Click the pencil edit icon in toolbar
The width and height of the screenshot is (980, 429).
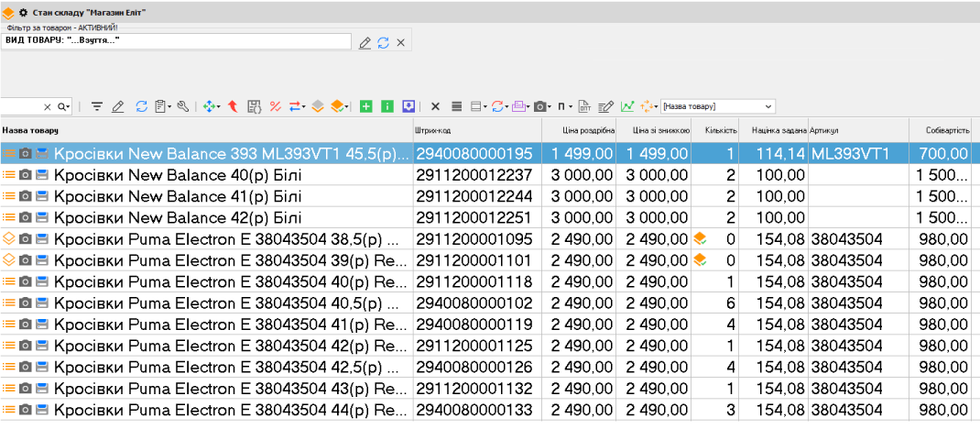117,107
